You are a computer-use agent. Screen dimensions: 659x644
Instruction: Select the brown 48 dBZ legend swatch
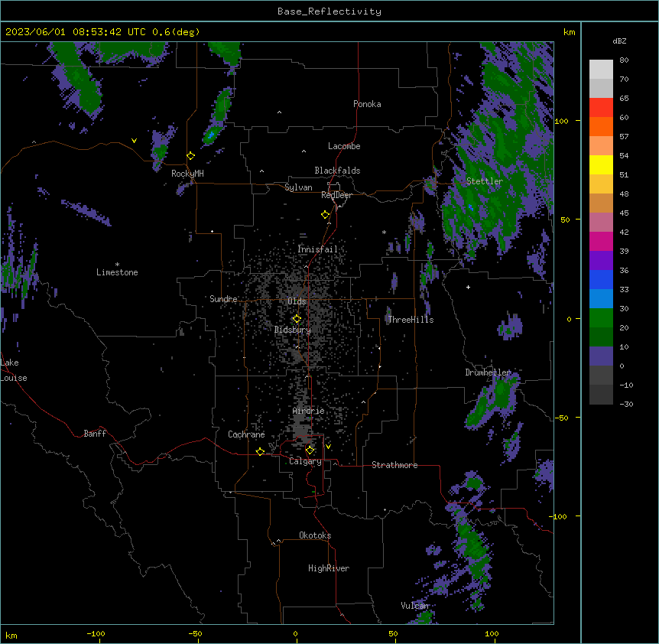601,203
